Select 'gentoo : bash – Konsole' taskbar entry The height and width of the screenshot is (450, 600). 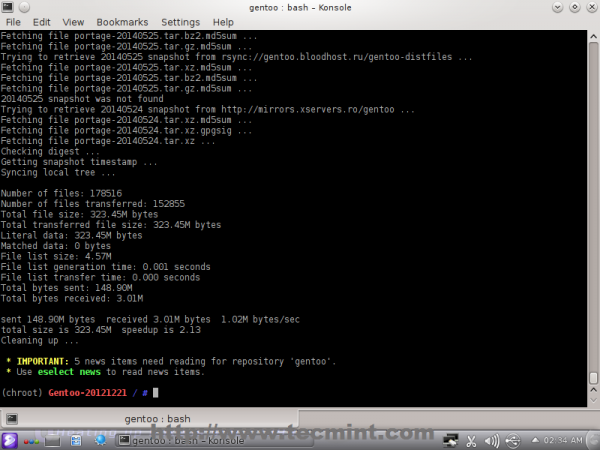pyautogui.click(x=214, y=441)
